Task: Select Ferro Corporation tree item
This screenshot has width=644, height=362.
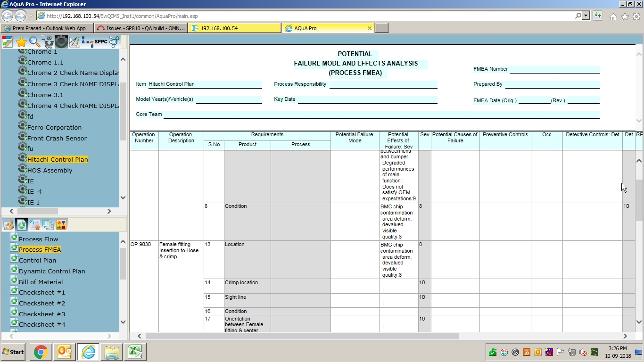Action: tap(54, 127)
